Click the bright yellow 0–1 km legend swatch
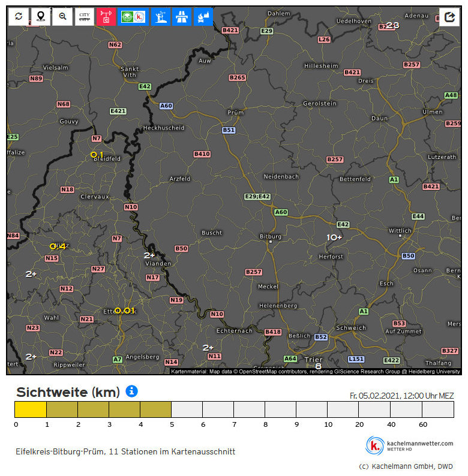The image size is (468, 476). (31, 409)
